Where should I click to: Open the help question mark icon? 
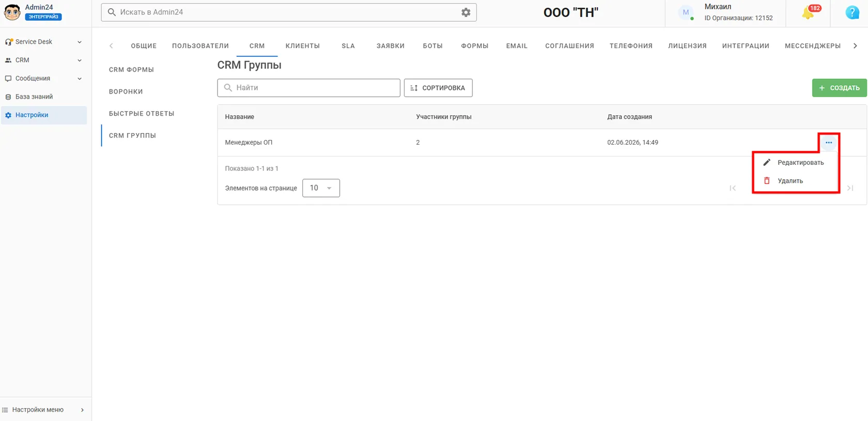852,12
